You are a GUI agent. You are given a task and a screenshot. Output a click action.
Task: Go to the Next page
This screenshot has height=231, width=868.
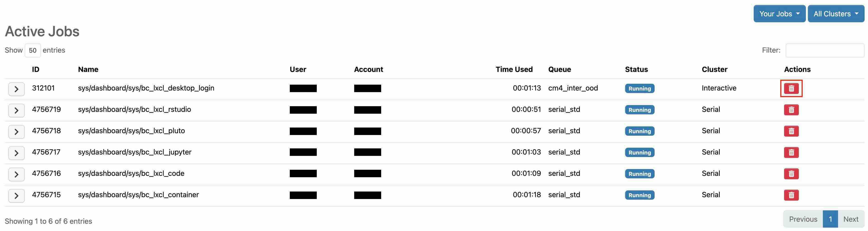point(851,219)
